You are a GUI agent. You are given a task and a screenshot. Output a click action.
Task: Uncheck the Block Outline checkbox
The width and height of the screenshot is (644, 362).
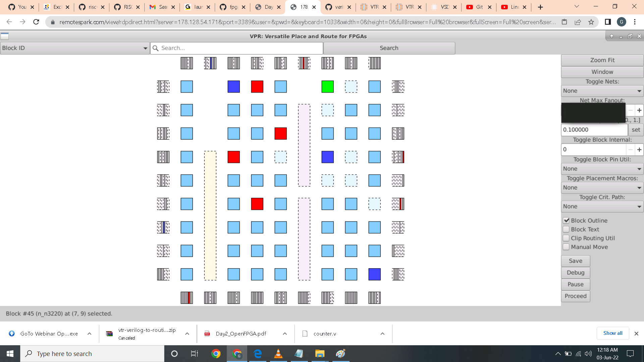566,221
